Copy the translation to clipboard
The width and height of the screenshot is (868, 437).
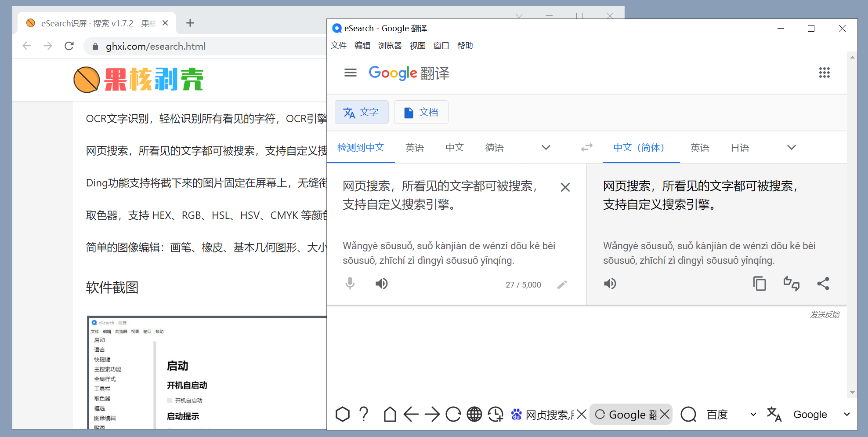point(759,284)
